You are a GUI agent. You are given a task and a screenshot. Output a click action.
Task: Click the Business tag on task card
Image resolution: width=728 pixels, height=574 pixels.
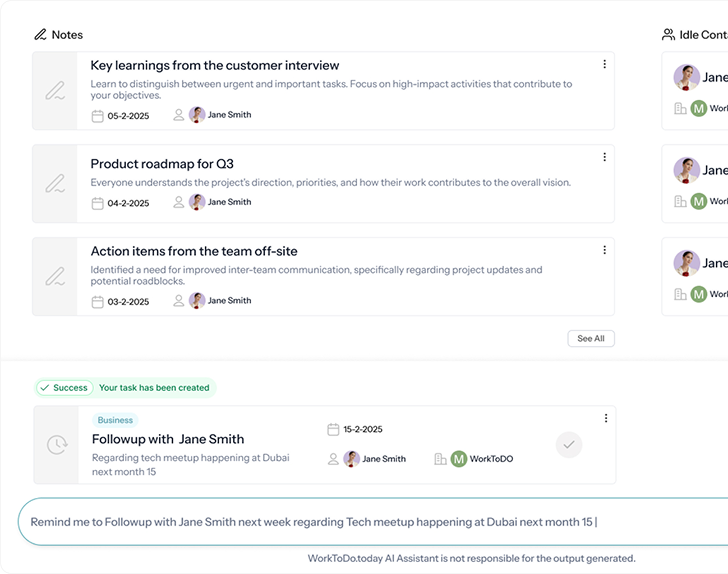(x=115, y=420)
